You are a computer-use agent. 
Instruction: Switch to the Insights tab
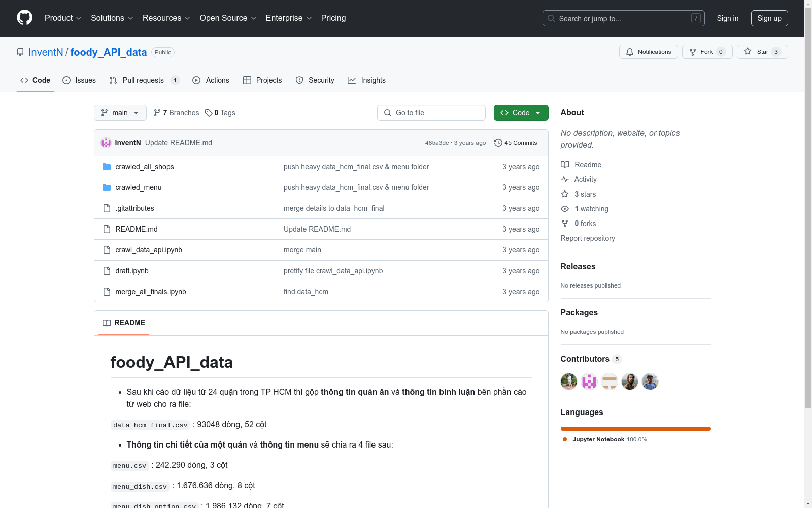[x=366, y=80]
